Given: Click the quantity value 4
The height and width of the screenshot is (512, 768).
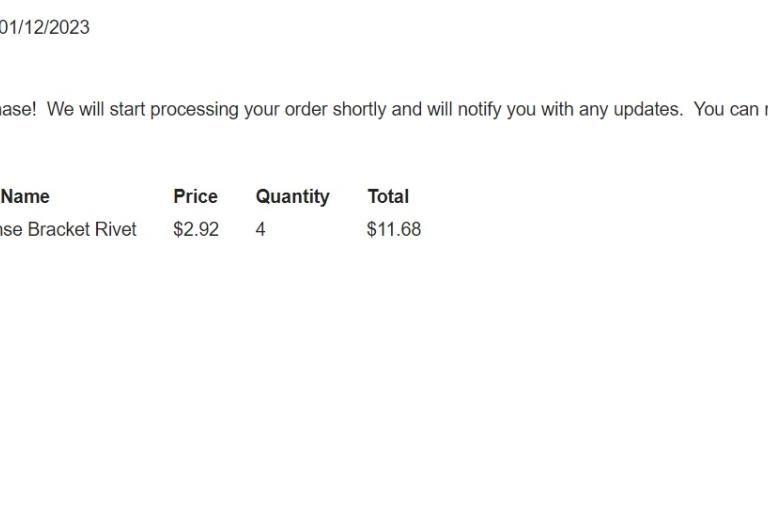Looking at the screenshot, I should pos(261,229).
